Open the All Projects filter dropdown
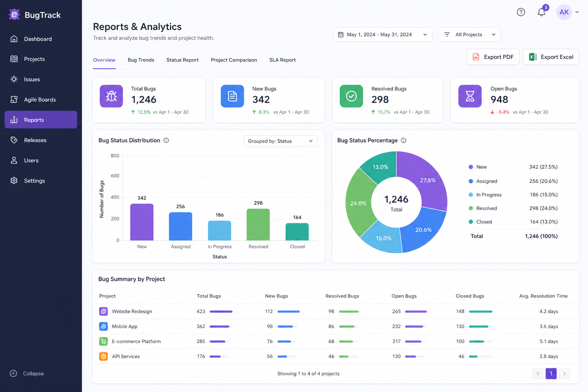Image resolution: width=588 pixels, height=392 pixels. tap(469, 34)
